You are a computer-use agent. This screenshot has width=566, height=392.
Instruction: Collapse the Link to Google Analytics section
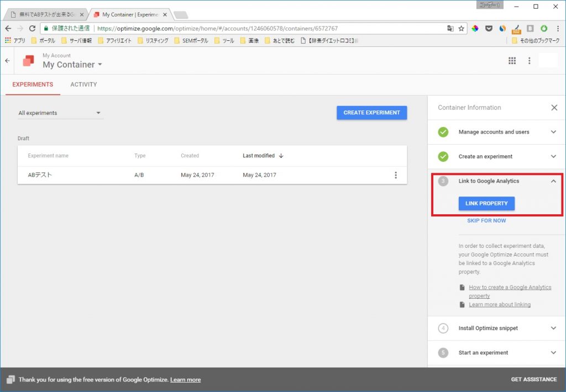[x=553, y=181]
